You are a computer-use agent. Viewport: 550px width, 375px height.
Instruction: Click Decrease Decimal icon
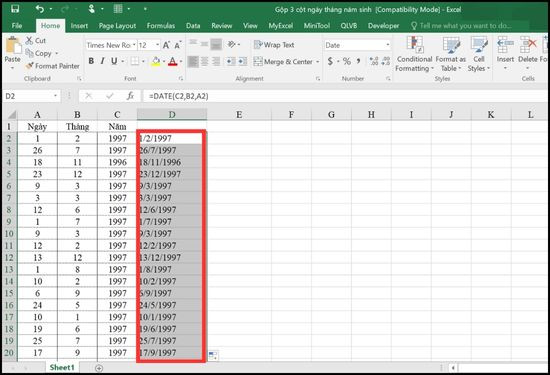386,61
